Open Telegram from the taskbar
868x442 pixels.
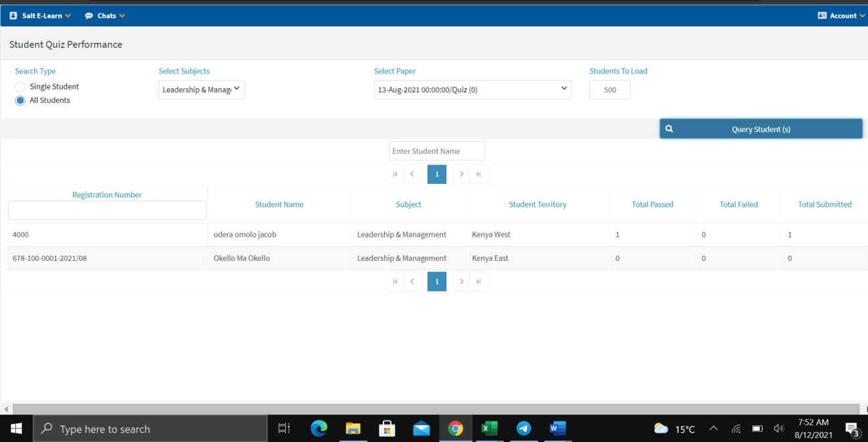coord(524,429)
